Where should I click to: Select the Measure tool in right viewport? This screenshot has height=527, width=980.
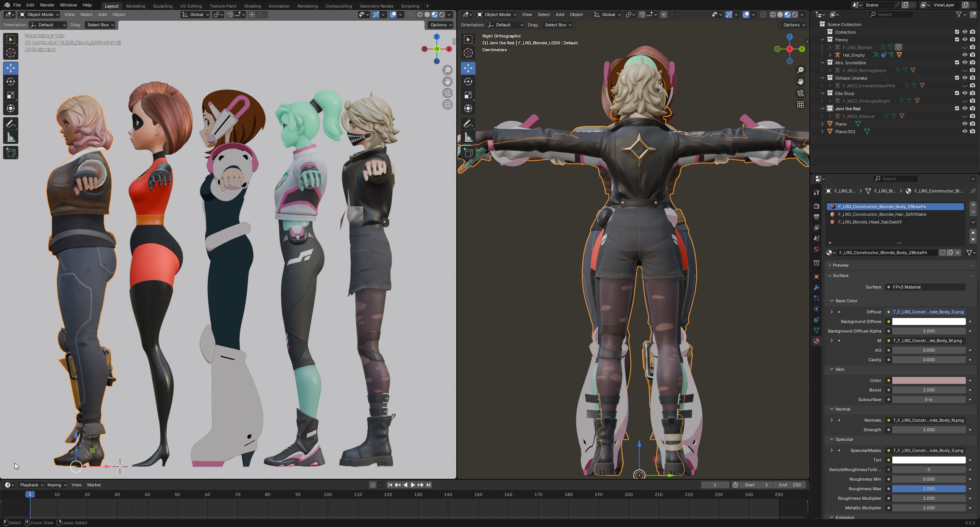[x=468, y=137]
